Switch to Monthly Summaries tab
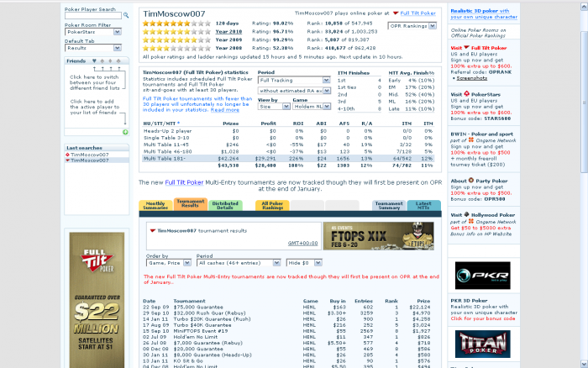 (155, 205)
